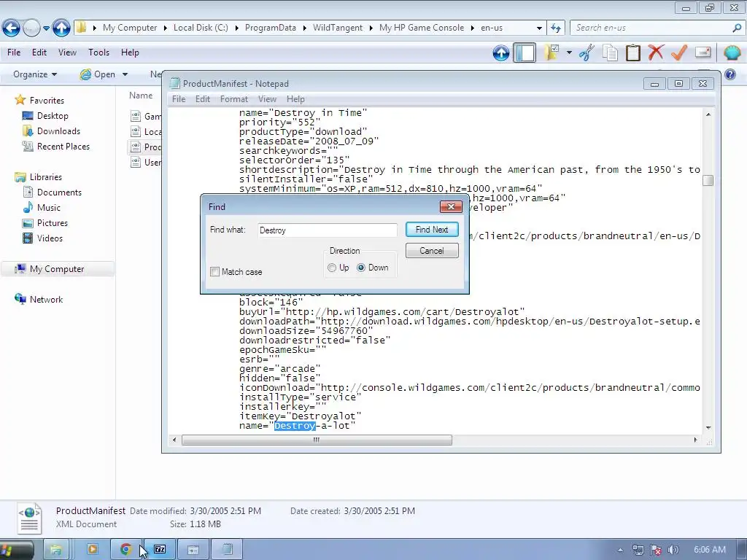This screenshot has width=747, height=560.
Task: Expand the My Computer breadcrumb arrow
Action: (x=165, y=28)
